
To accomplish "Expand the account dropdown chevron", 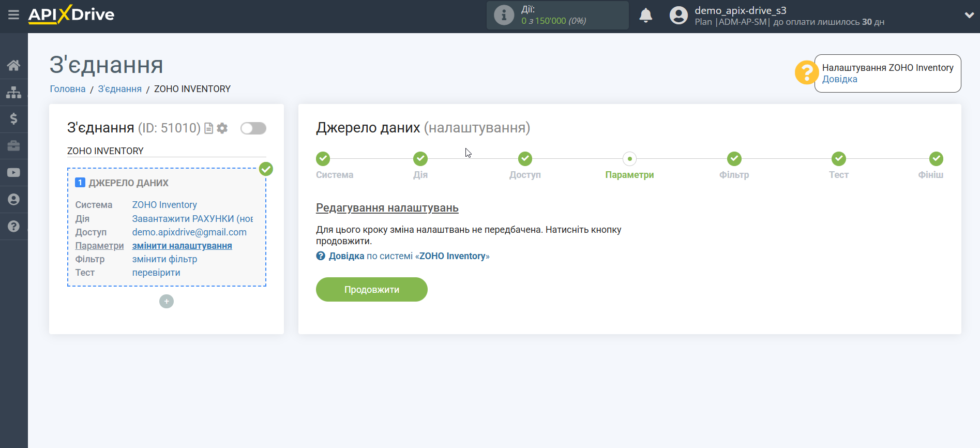I will tap(969, 16).
